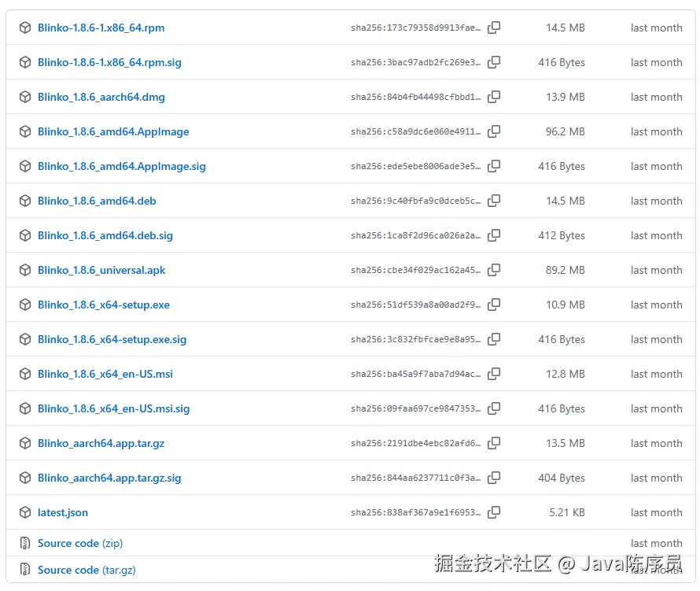The image size is (700, 591).
Task: Copy sha256 hash for Blinko_1.8.6_amd64.deb.sig
Action: tap(494, 235)
